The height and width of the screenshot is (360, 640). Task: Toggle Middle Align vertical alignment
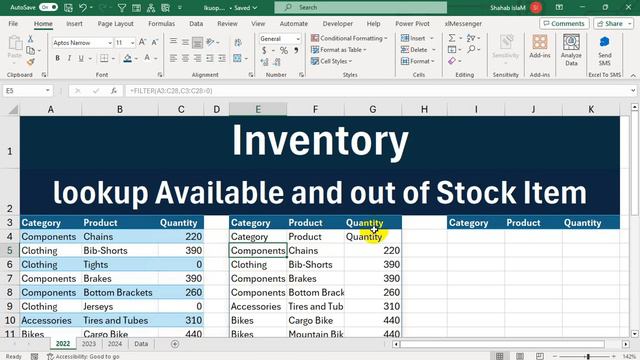pos(185,42)
